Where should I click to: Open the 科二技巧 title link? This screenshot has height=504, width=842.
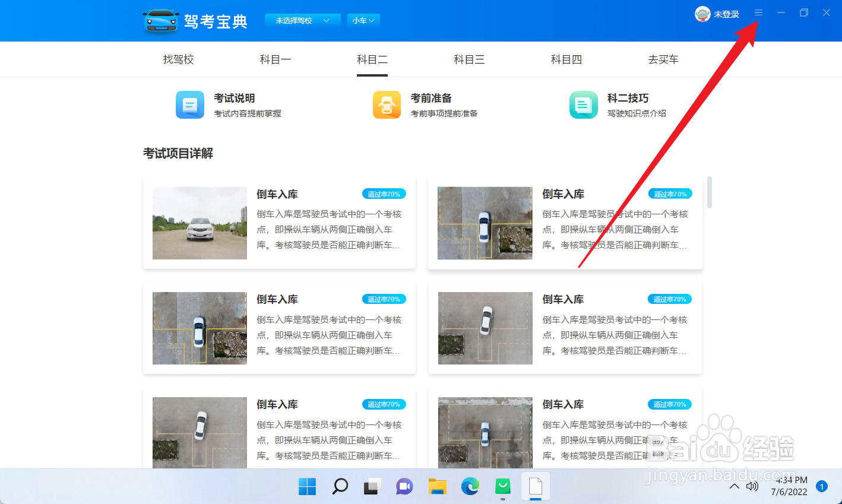tap(628, 98)
